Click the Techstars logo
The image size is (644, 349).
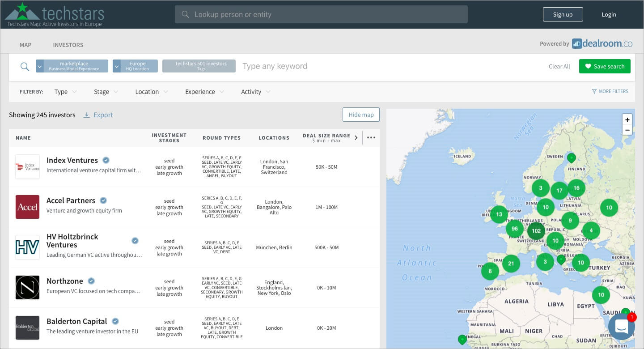tap(55, 13)
